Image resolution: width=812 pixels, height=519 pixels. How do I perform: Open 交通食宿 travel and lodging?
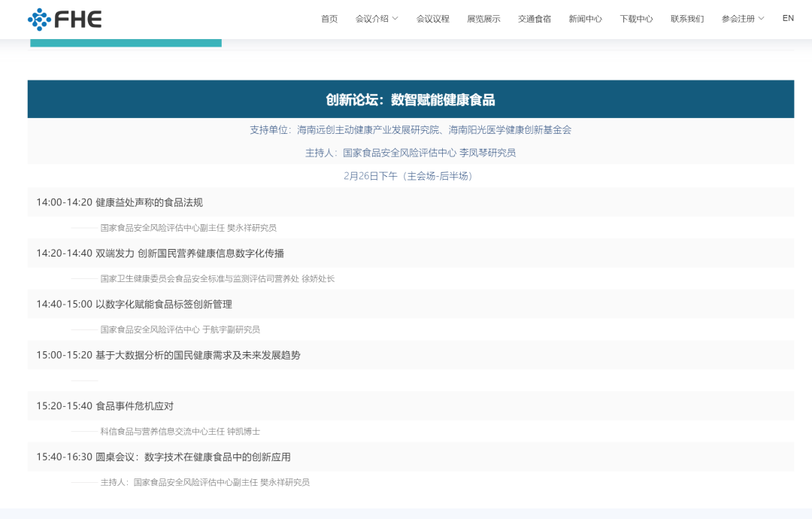[x=535, y=19]
